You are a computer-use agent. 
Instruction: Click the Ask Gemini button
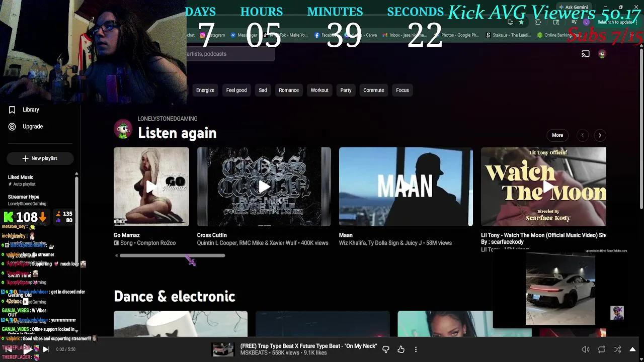(x=573, y=7)
